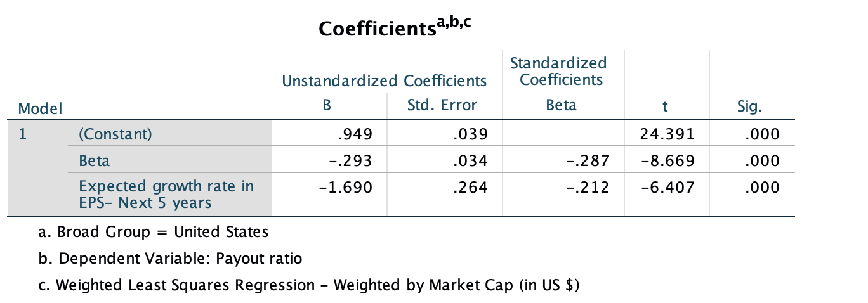Click the t statistic cell showing -8.669
Viewport: 868px width, 303px height.
[669, 161]
